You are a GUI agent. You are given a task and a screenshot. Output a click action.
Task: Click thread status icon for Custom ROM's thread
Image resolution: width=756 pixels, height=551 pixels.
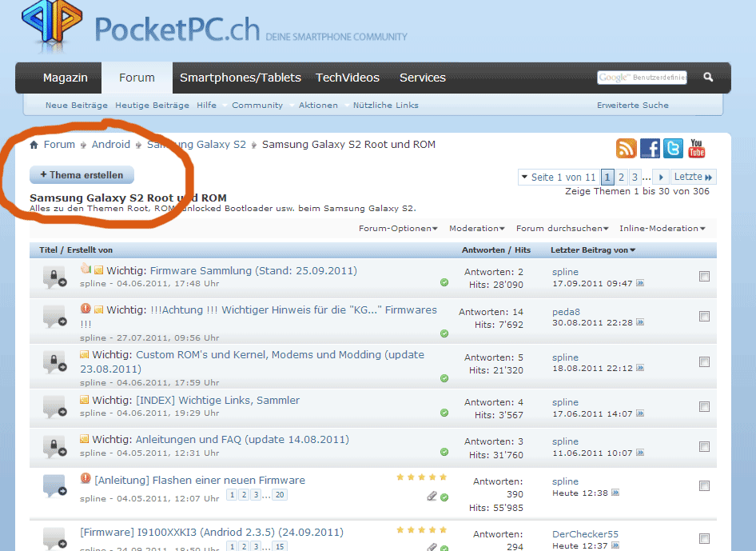pyautogui.click(x=54, y=362)
